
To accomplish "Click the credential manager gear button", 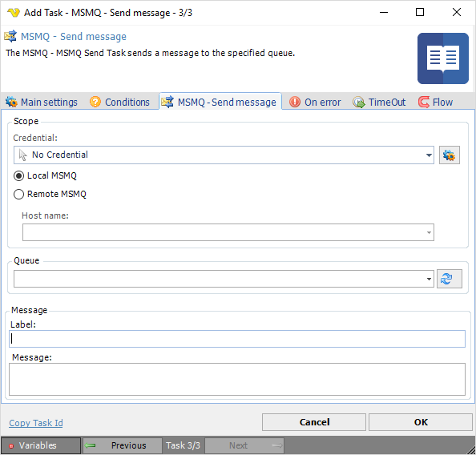I will (x=450, y=155).
